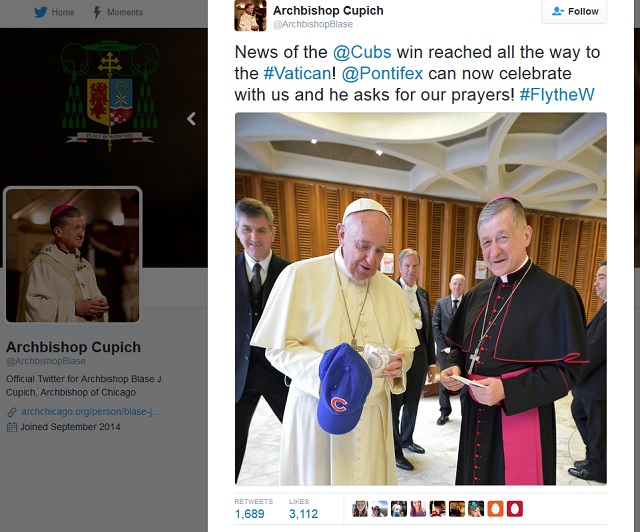
Task: Click red egg avatar in likers row
Action: pos(515,509)
